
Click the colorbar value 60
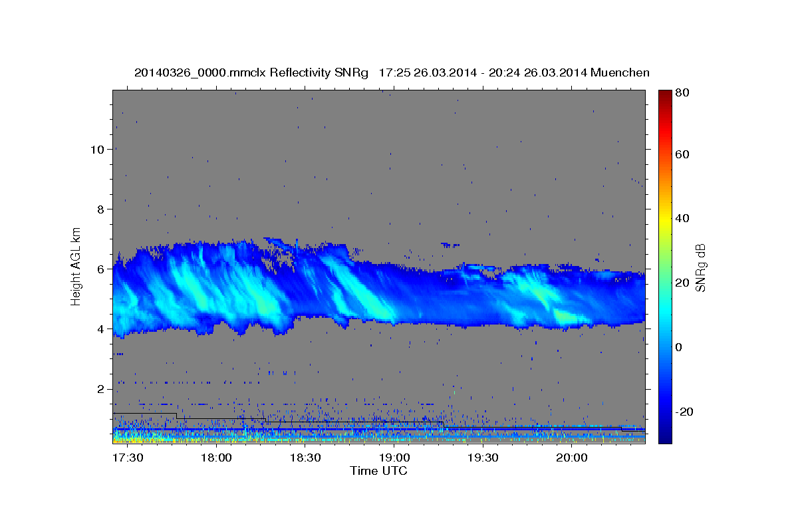682,154
